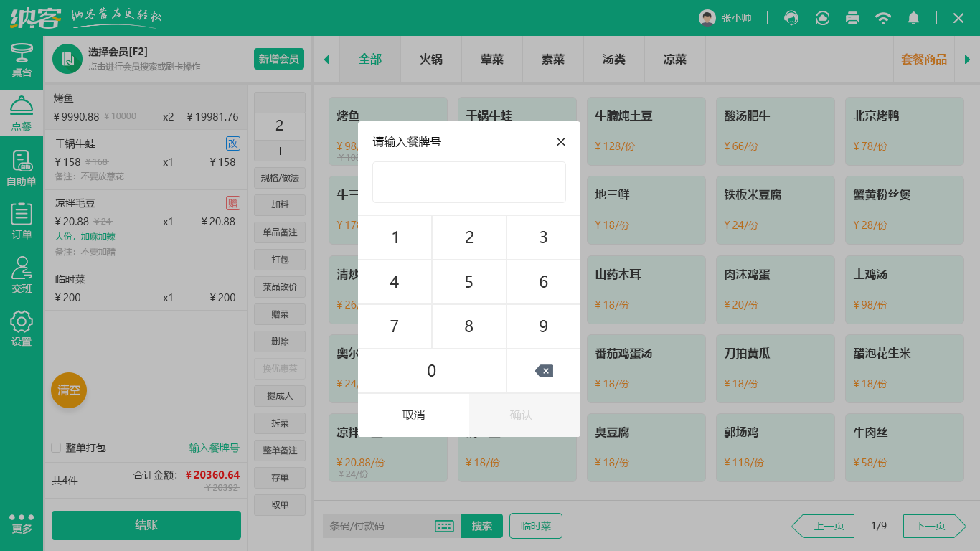Open the 汤类 category tab
Screen dimensions: 980x551
point(613,60)
